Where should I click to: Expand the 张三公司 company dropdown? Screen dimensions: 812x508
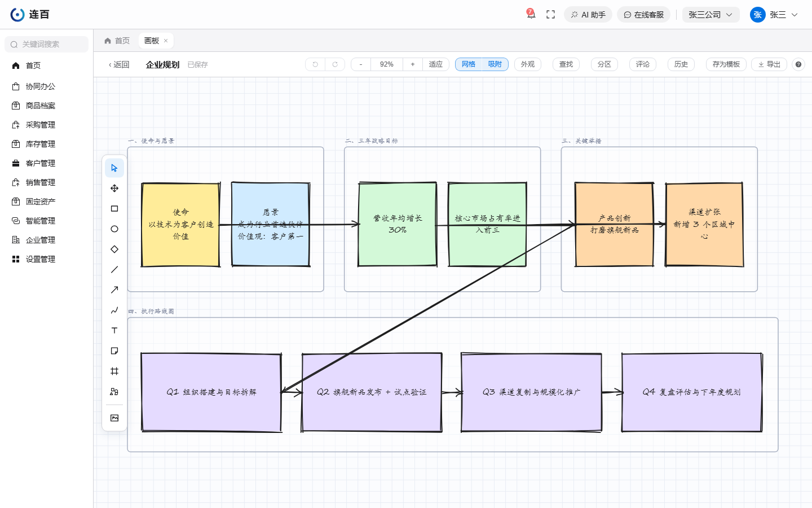[x=710, y=15]
